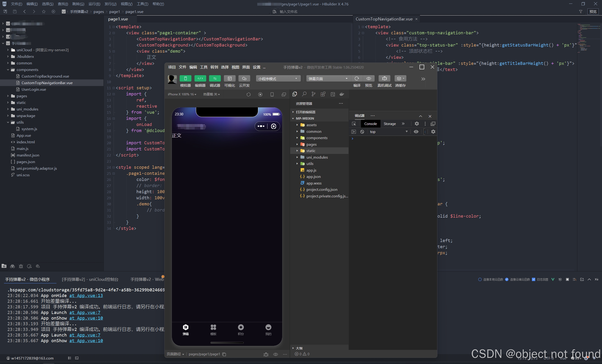Click the stop-run square icon in console toolbar
This screenshot has width=602, height=364.
567,279
